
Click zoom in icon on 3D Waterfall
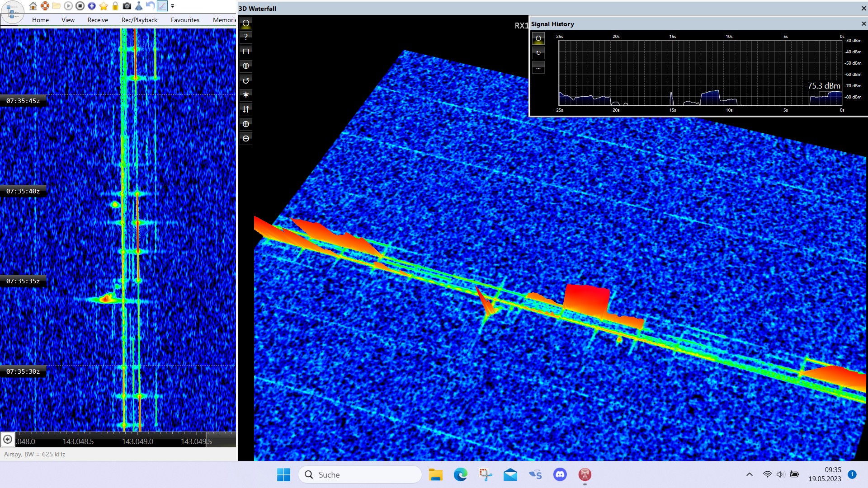point(246,124)
